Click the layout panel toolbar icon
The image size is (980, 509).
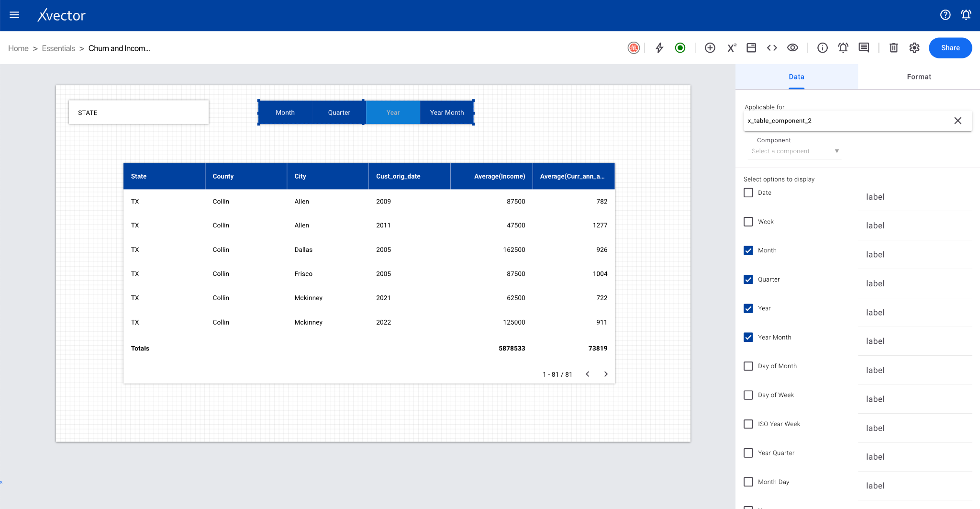coord(751,48)
